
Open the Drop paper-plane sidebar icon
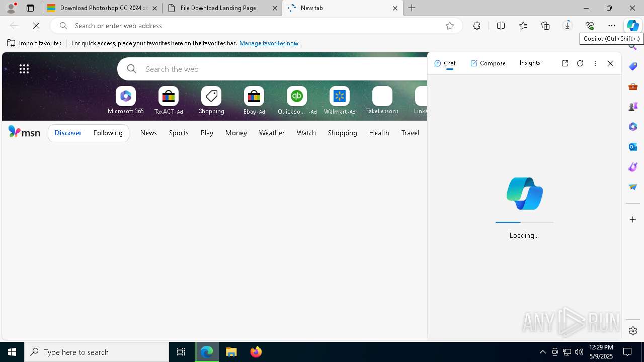(633, 187)
